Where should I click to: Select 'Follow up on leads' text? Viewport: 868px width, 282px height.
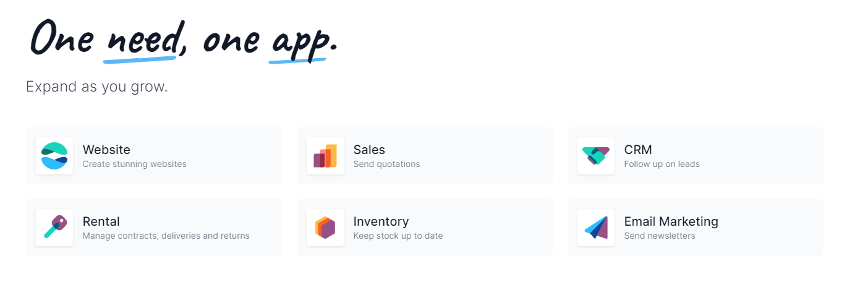pyautogui.click(x=662, y=164)
